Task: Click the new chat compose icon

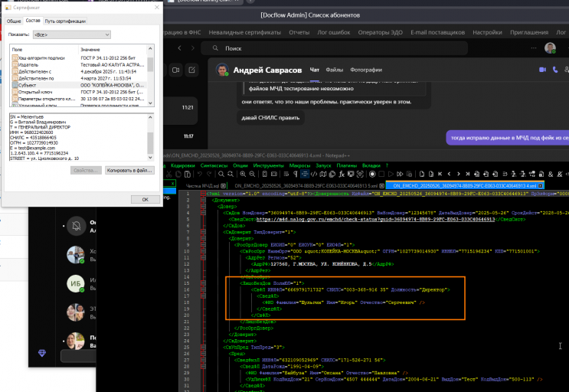Action: pyautogui.click(x=193, y=70)
